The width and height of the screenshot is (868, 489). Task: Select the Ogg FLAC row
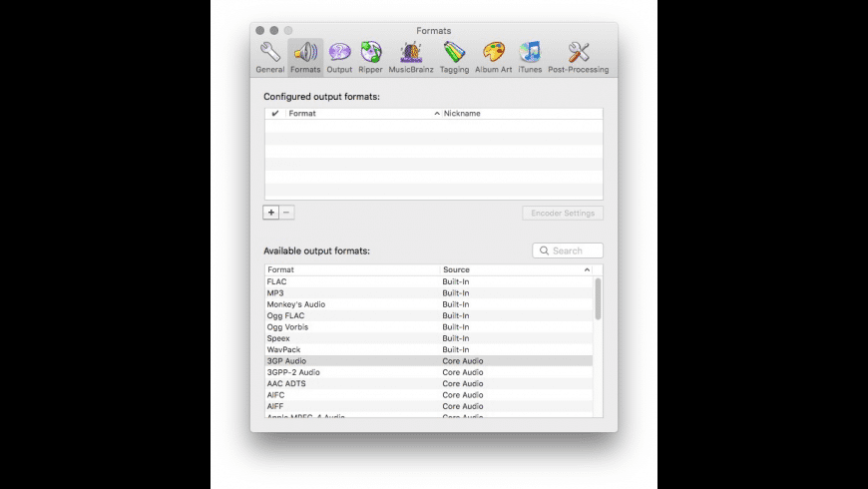pyautogui.click(x=429, y=315)
